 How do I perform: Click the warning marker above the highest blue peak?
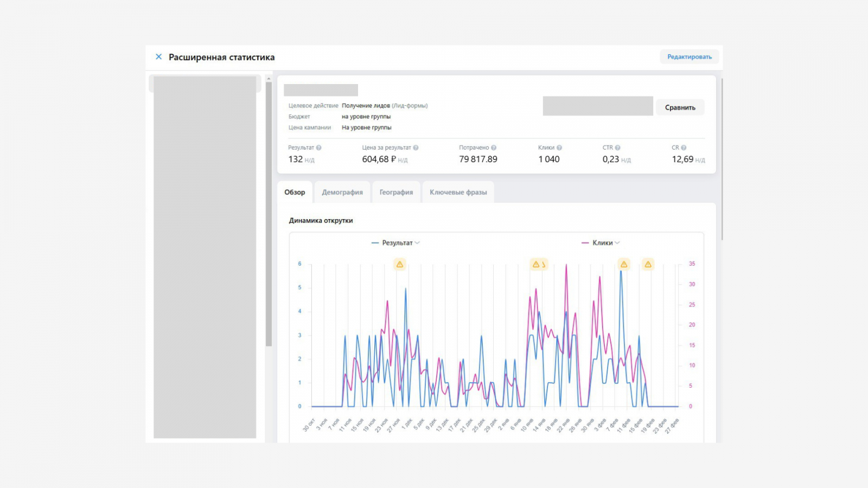[624, 265]
